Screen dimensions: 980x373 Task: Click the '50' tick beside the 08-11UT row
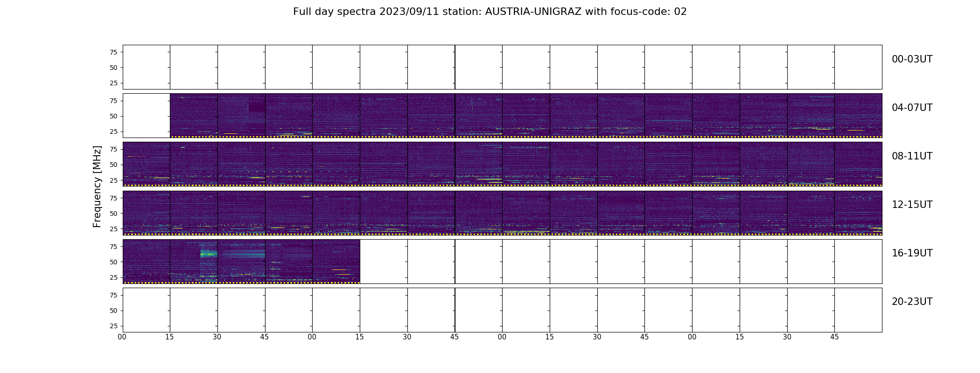tap(113, 165)
